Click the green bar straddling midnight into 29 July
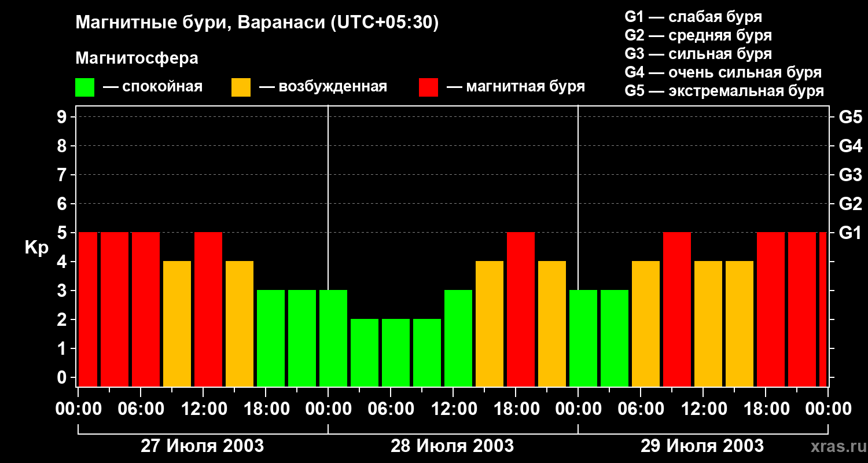 pos(583,339)
